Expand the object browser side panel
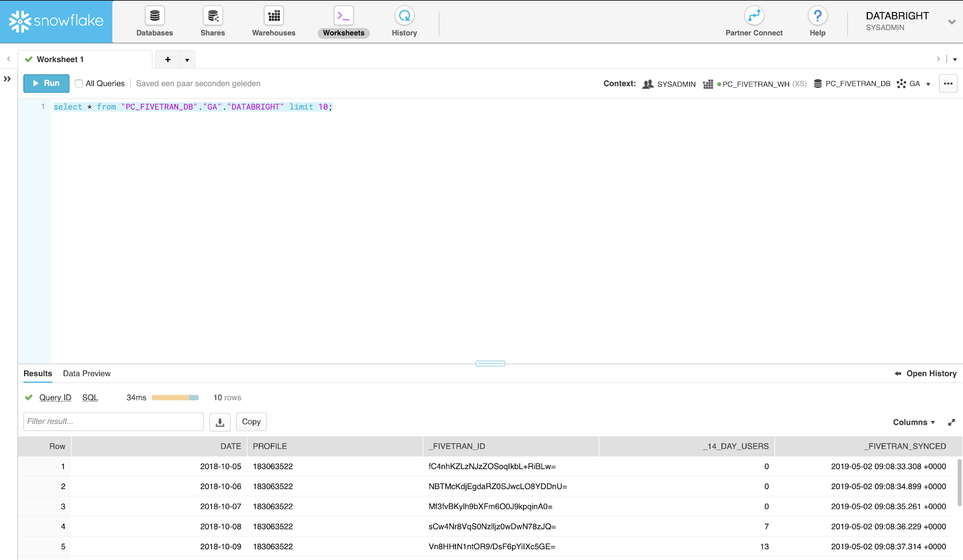This screenshot has height=560, width=963. pyautogui.click(x=7, y=79)
